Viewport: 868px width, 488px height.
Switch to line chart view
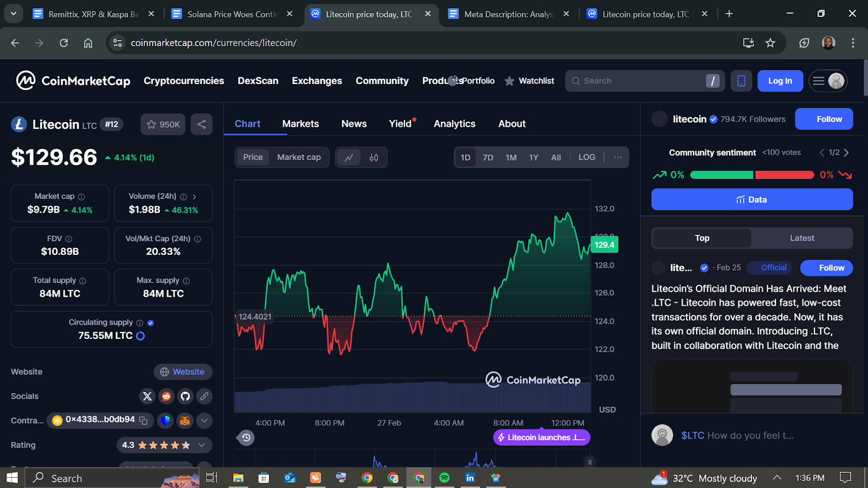pos(349,157)
